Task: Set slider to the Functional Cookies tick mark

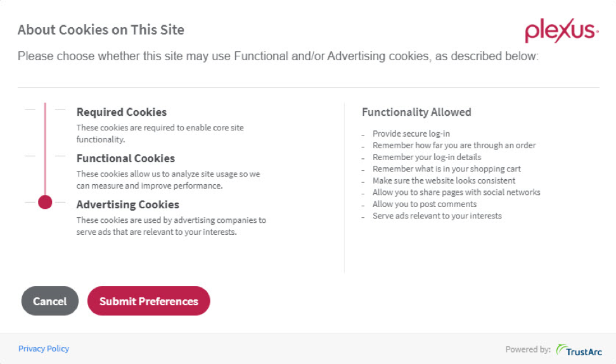Action: click(x=45, y=156)
